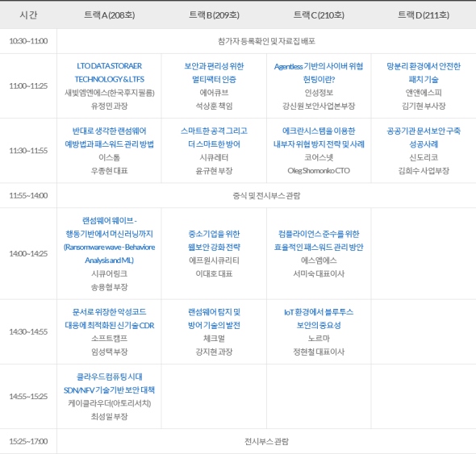The image size is (476, 454).
Task: Open the 컴플라이언스 준수를 위한 패스워드 관리방안 link
Action: click(x=319, y=240)
